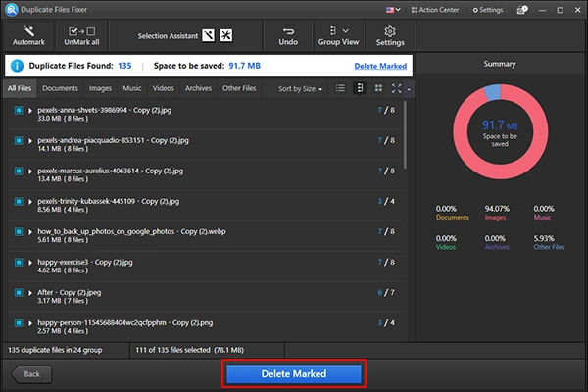Click the UnMark all icon
Image resolution: width=588 pixels, height=392 pixels.
(x=81, y=31)
